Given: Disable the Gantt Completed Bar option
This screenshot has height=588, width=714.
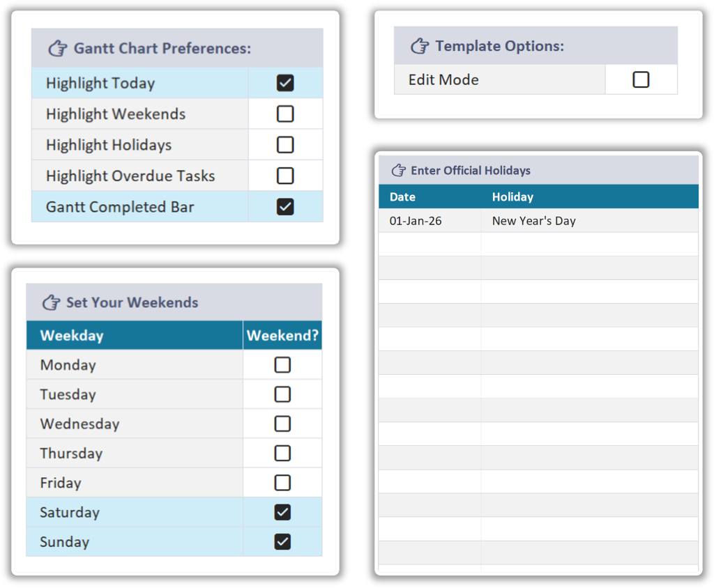Looking at the screenshot, I should [285, 206].
